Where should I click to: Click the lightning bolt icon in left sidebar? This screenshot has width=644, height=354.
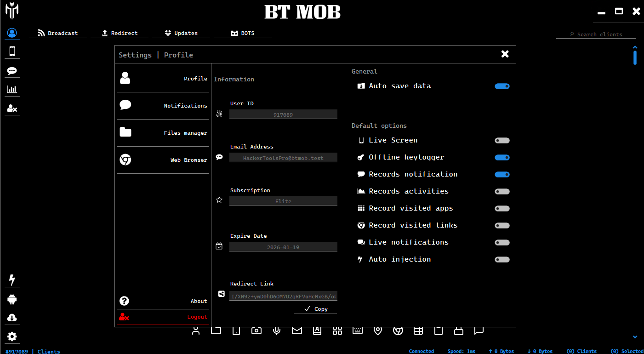[x=12, y=280]
